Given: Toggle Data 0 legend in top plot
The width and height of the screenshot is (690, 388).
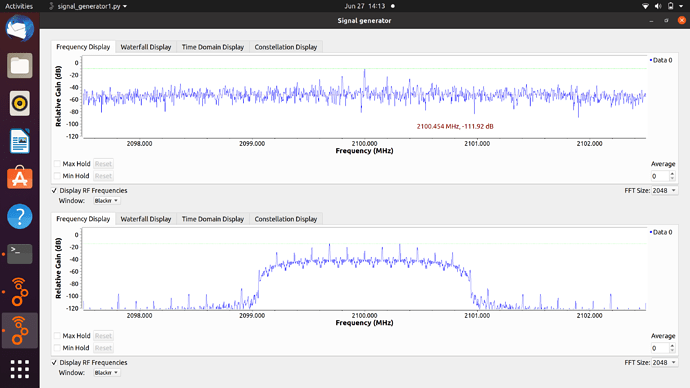Looking at the screenshot, I should click(661, 60).
